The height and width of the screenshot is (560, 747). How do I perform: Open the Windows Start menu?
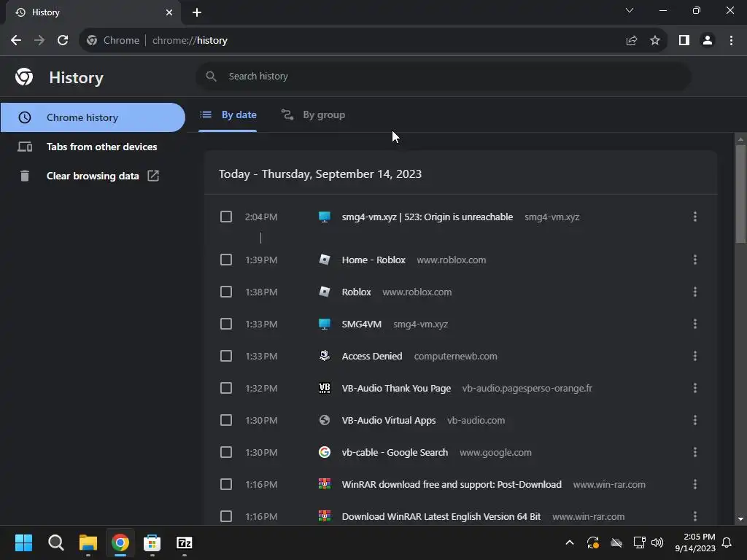[23, 542]
